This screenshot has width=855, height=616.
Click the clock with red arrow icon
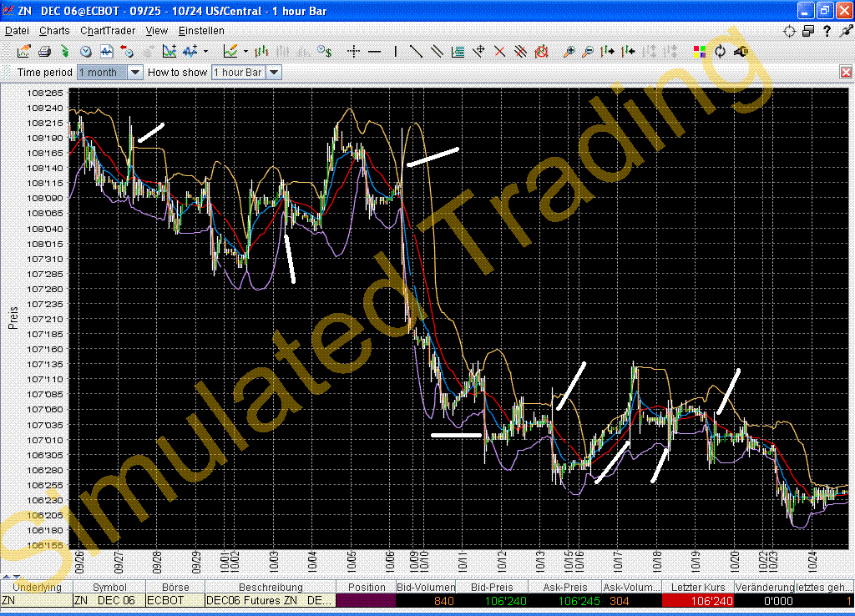tap(127, 52)
